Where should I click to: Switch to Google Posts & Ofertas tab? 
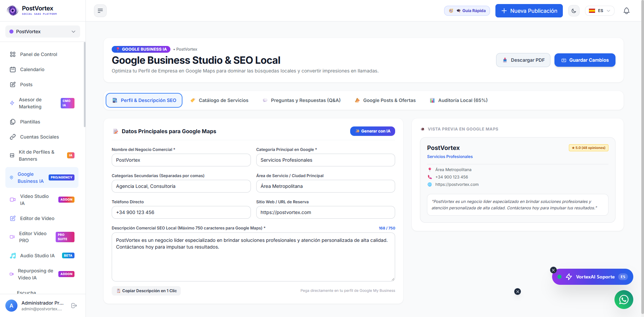[x=385, y=100]
